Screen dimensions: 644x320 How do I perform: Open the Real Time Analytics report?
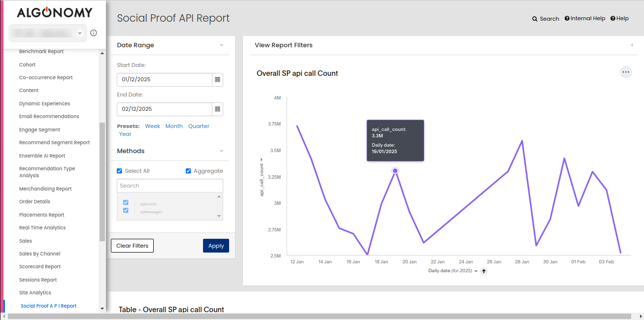coord(42,227)
